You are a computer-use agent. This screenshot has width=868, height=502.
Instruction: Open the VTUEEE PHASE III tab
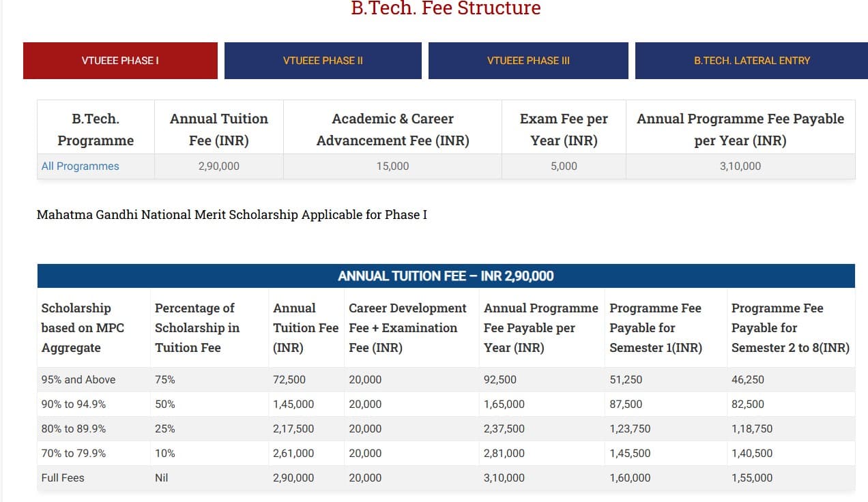(x=528, y=61)
